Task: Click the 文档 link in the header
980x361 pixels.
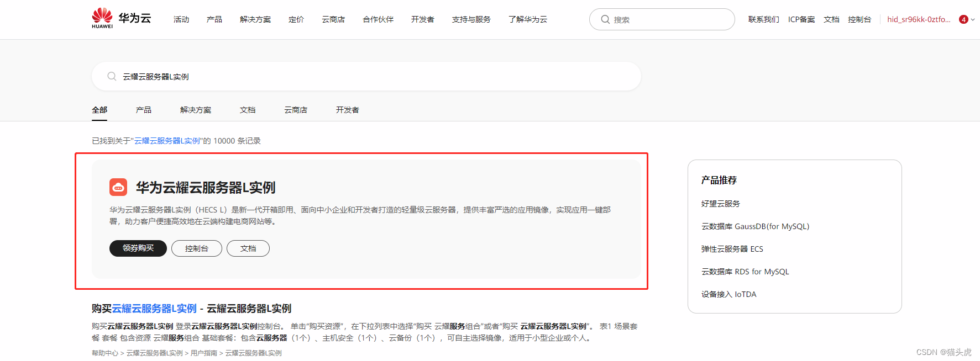Action: [x=831, y=19]
